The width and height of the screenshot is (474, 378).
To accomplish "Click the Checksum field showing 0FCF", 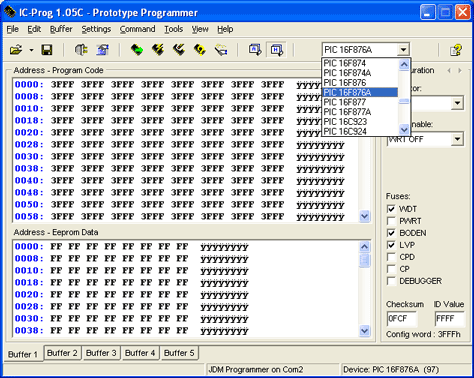I will click(x=402, y=319).
